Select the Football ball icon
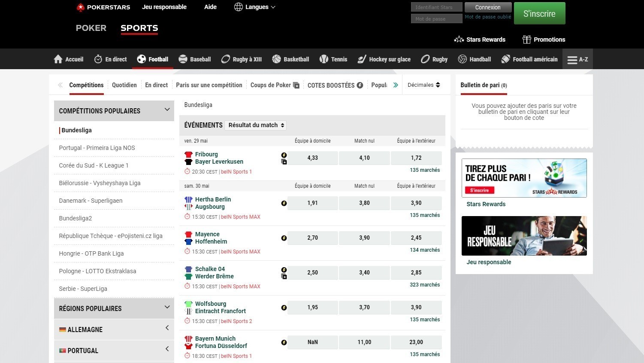644x363 pixels. [x=142, y=59]
